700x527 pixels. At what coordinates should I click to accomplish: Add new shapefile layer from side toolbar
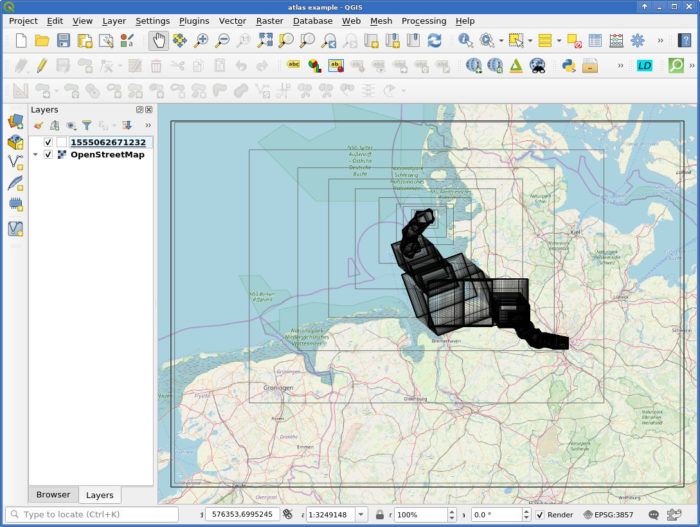pos(16,162)
